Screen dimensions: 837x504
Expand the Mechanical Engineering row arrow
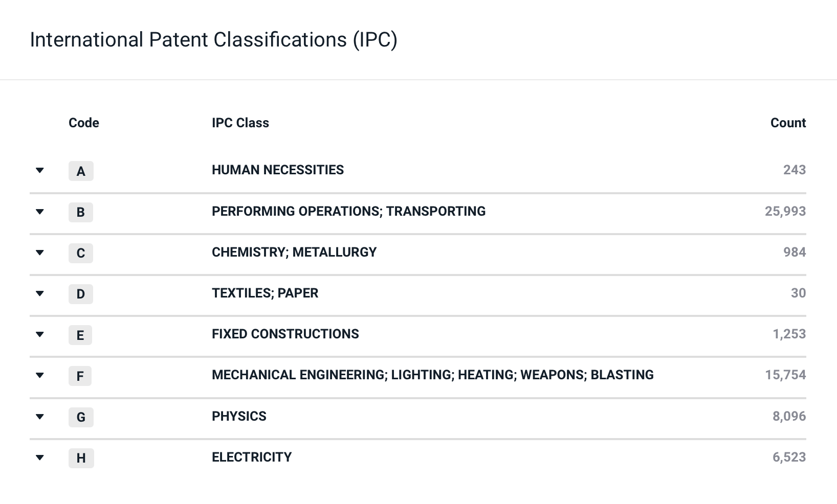(40, 375)
